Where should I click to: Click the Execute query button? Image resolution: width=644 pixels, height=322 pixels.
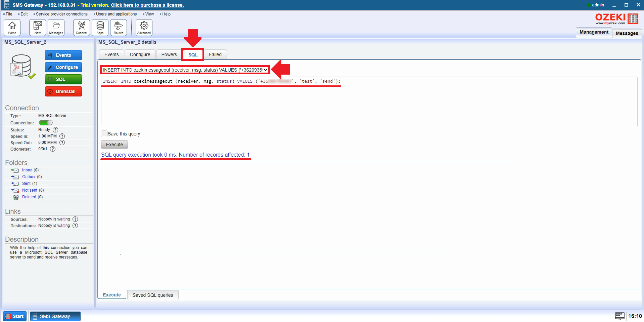tap(114, 145)
